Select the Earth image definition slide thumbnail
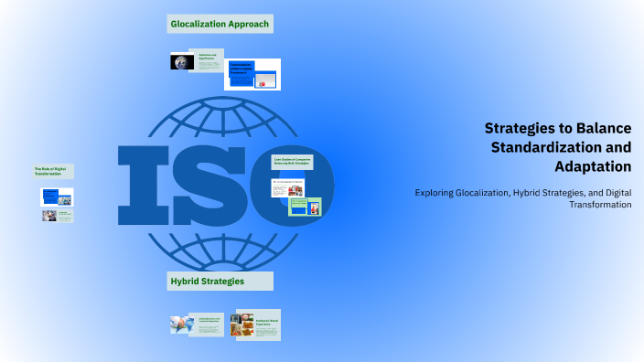 coord(198,60)
